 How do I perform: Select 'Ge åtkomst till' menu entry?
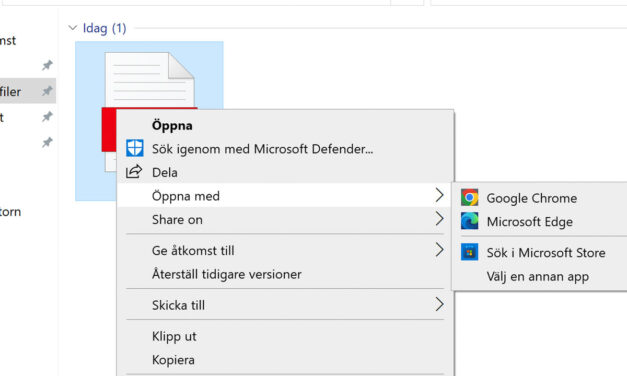click(285, 250)
